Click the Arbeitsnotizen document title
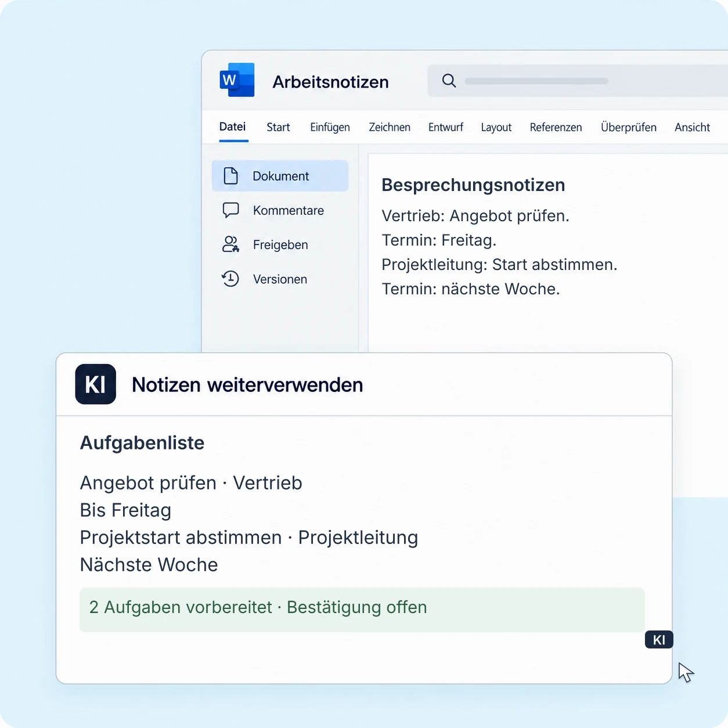This screenshot has width=728, height=728. click(x=331, y=82)
